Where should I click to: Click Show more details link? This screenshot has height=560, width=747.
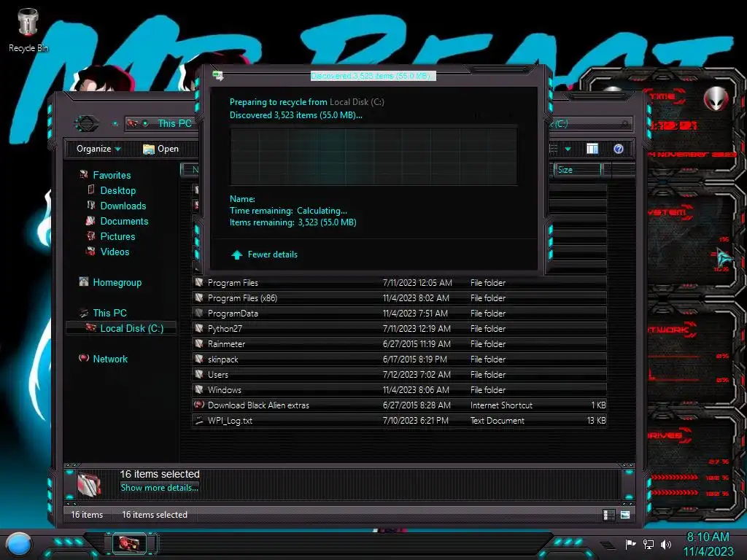(159, 487)
